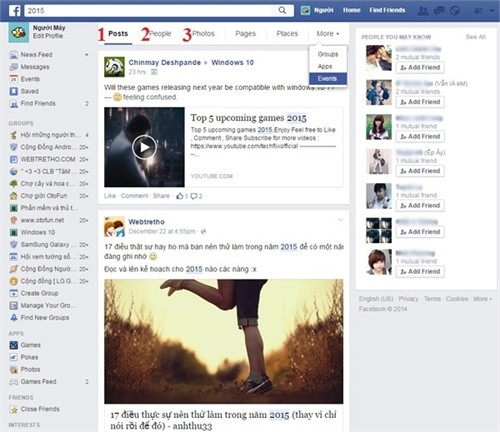
Task: Open footer More language dropdown
Action: click(x=482, y=299)
